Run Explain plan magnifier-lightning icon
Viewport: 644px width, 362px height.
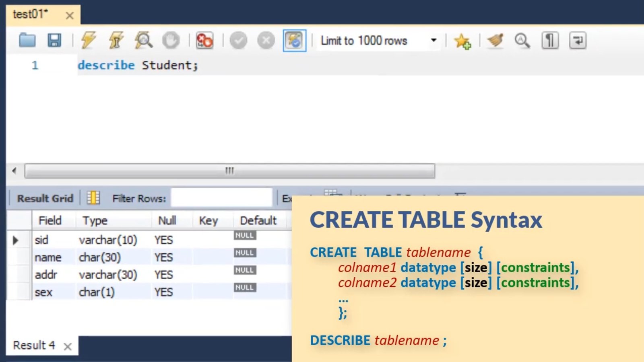point(143,41)
